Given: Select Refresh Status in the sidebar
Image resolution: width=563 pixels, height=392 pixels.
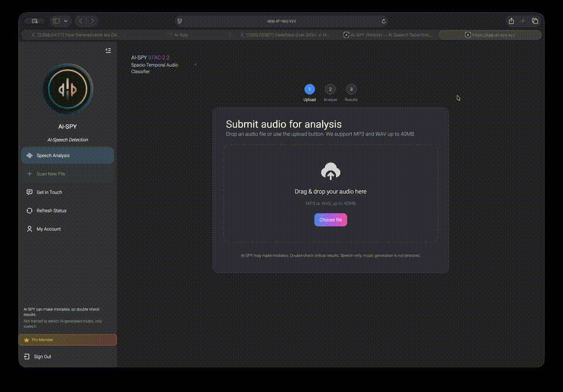Looking at the screenshot, I should (x=67, y=210).
